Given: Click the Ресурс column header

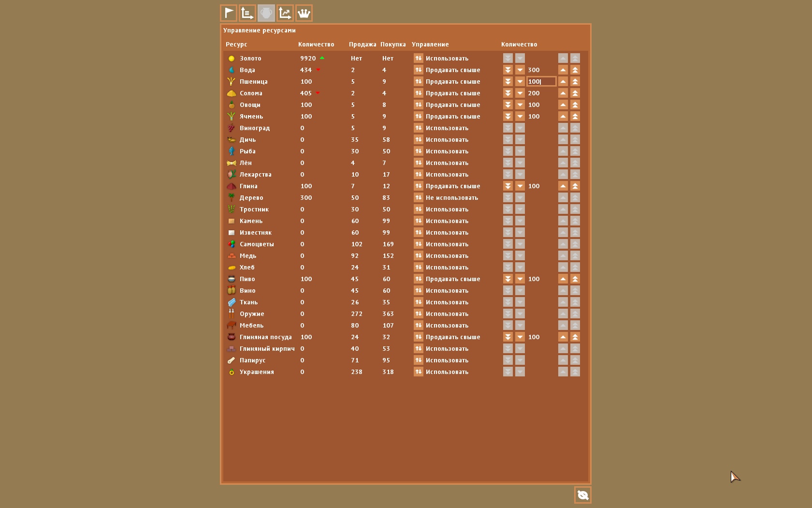Looking at the screenshot, I should pyautogui.click(x=236, y=45).
